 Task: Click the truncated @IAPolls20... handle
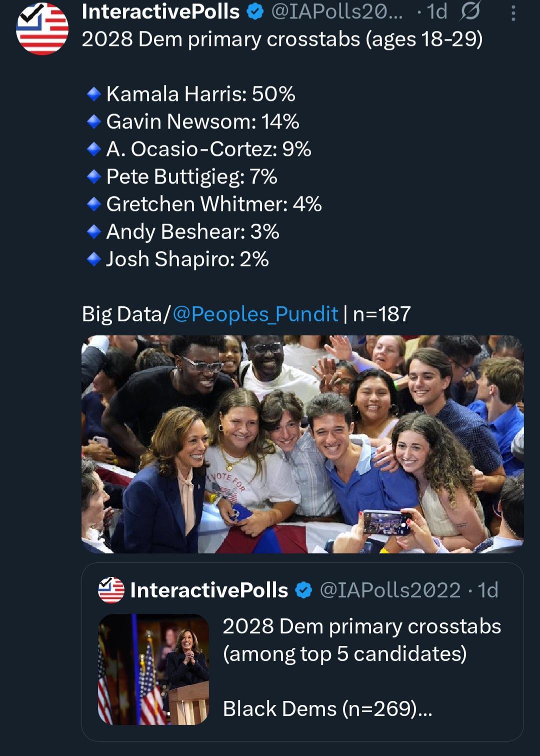pyautogui.click(x=336, y=12)
